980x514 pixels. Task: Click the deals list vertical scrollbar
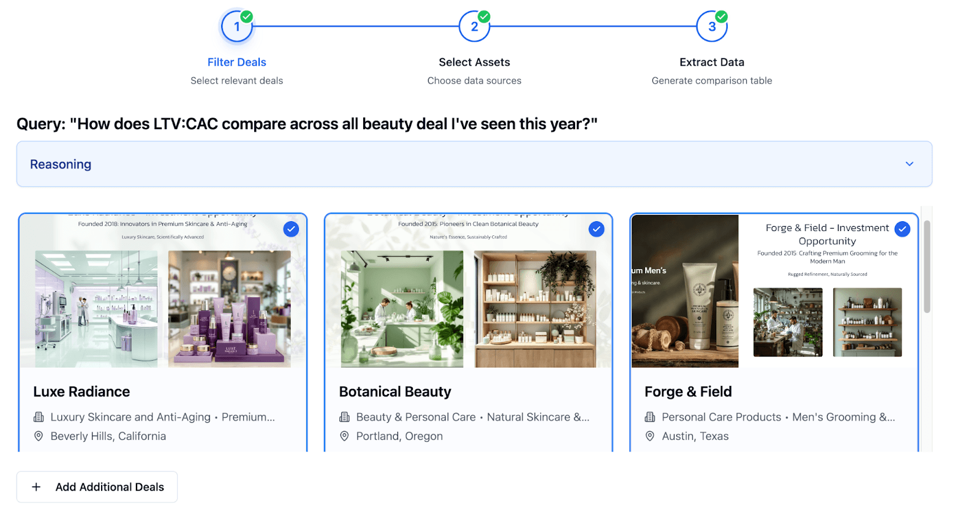(927, 266)
